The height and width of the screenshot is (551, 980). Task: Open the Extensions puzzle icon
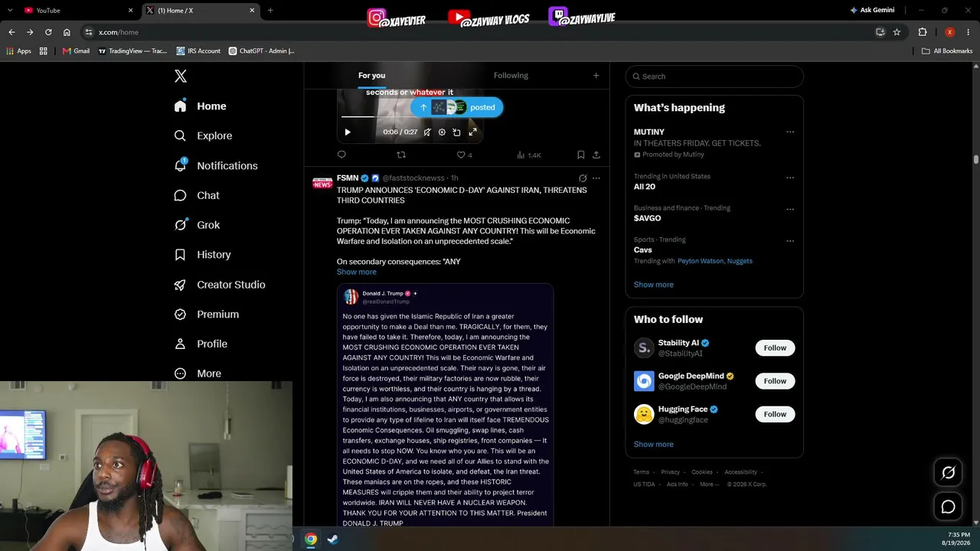(923, 32)
